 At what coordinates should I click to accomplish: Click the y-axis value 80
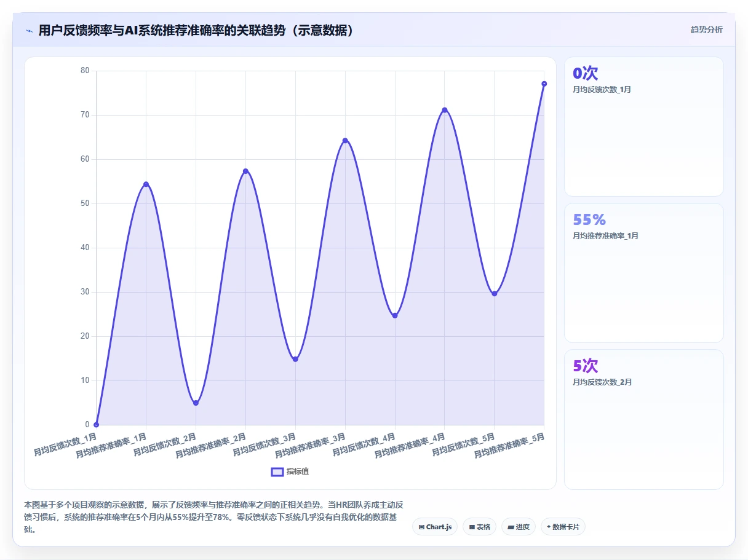pos(85,71)
